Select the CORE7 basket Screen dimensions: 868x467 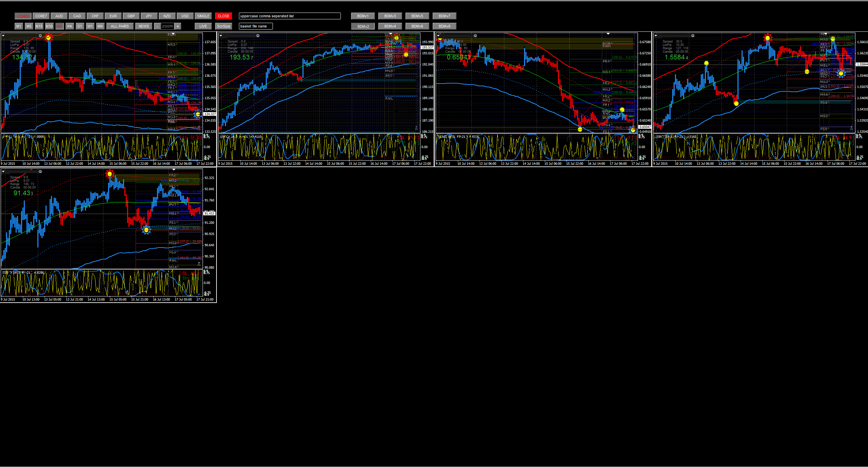click(x=41, y=16)
